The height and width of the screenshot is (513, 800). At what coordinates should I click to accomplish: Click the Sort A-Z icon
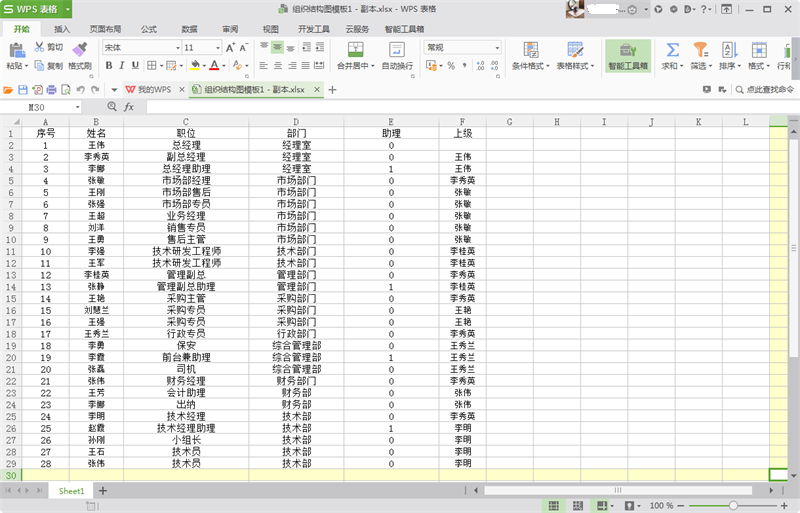tap(730, 50)
